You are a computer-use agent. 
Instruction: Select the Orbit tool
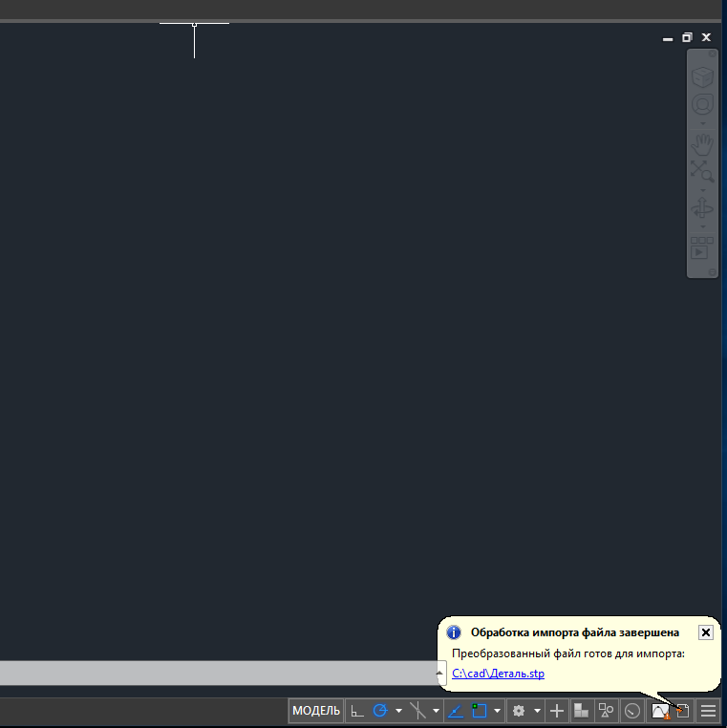[702, 207]
